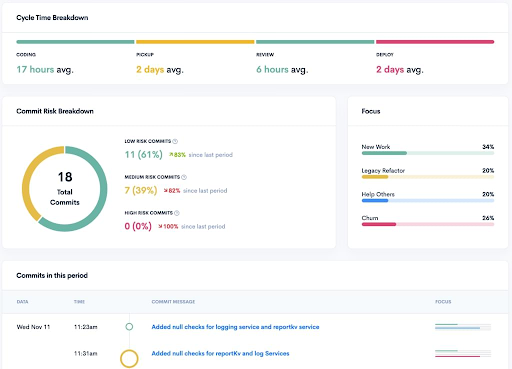Click the red 100% decrease arrow
The image size is (512, 369).
[x=160, y=227]
